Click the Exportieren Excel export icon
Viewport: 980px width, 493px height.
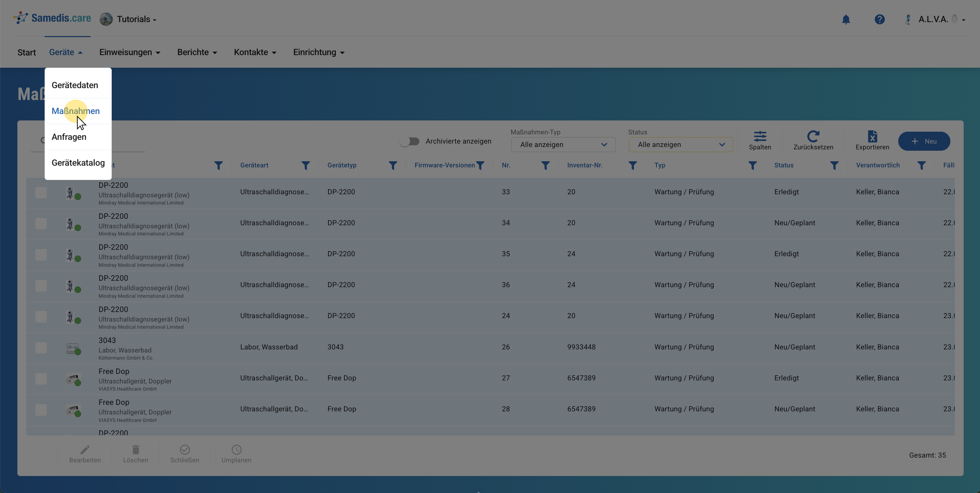872,136
